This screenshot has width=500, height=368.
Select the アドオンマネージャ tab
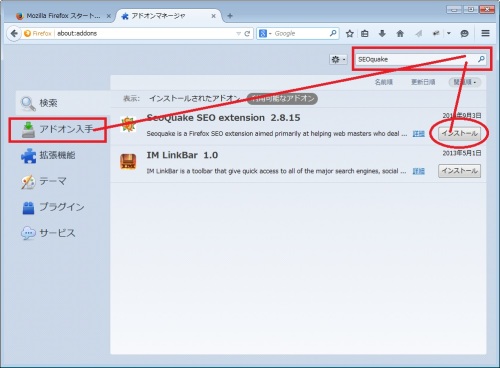pyautogui.click(x=158, y=16)
